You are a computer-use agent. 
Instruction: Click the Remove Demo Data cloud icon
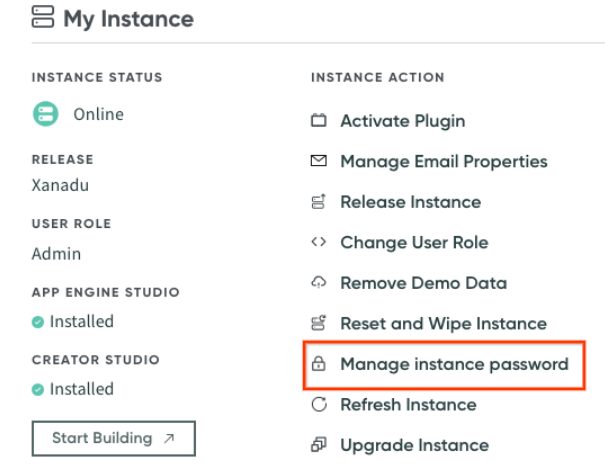tap(319, 283)
